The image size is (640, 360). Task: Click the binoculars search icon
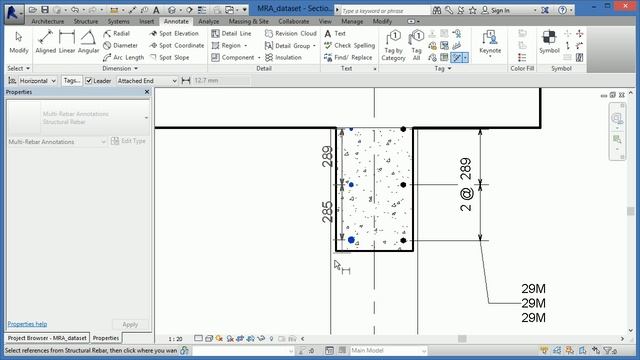click(437, 10)
